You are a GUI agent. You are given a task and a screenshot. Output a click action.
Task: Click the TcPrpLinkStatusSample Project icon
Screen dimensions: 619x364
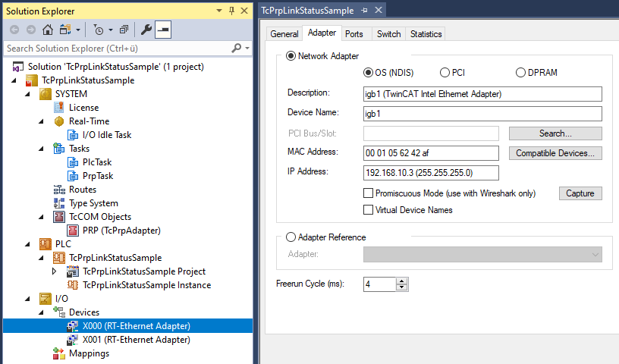tap(73, 271)
